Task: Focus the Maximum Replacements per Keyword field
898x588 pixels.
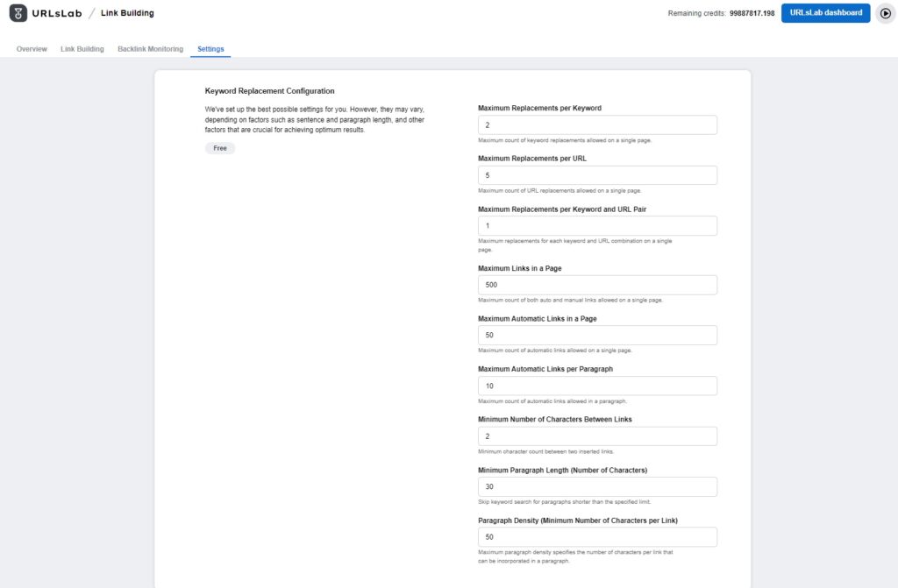Action: (597, 124)
